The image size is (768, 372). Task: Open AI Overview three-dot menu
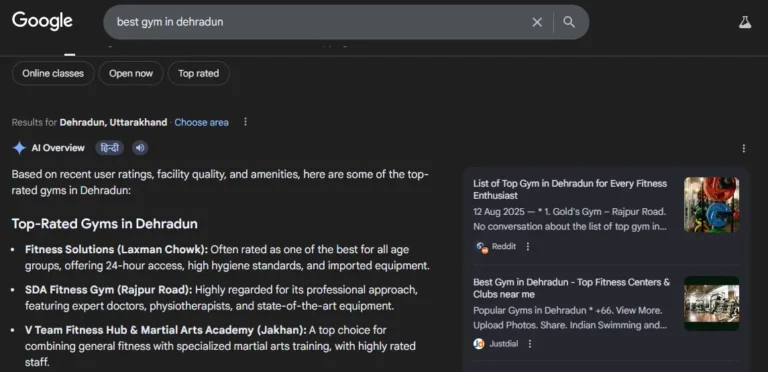tap(744, 148)
